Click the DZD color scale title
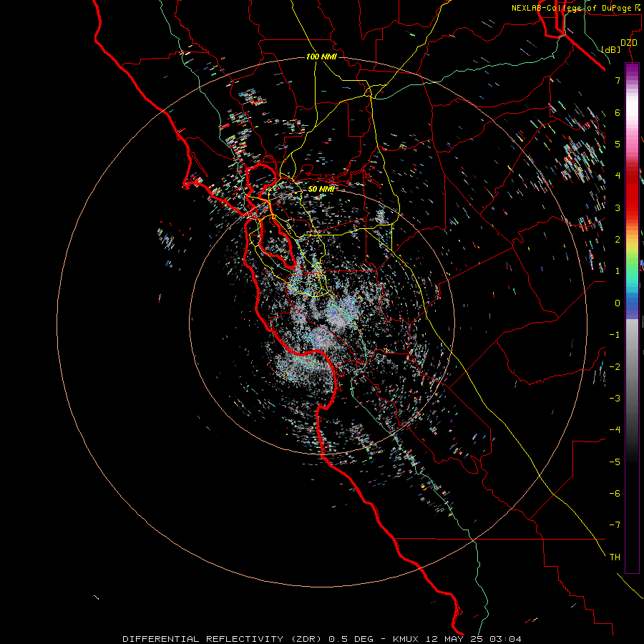The height and width of the screenshot is (644, 644). [629, 43]
